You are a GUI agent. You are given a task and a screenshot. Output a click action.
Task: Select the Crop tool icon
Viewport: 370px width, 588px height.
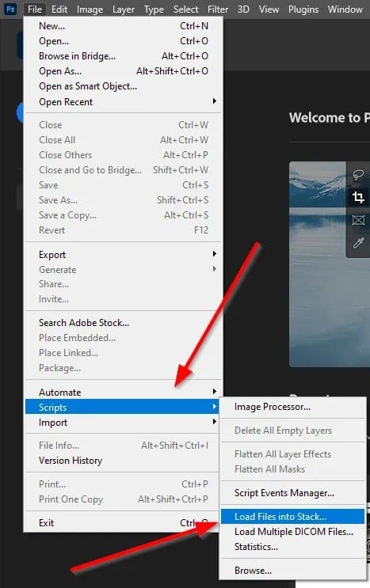coord(358,197)
